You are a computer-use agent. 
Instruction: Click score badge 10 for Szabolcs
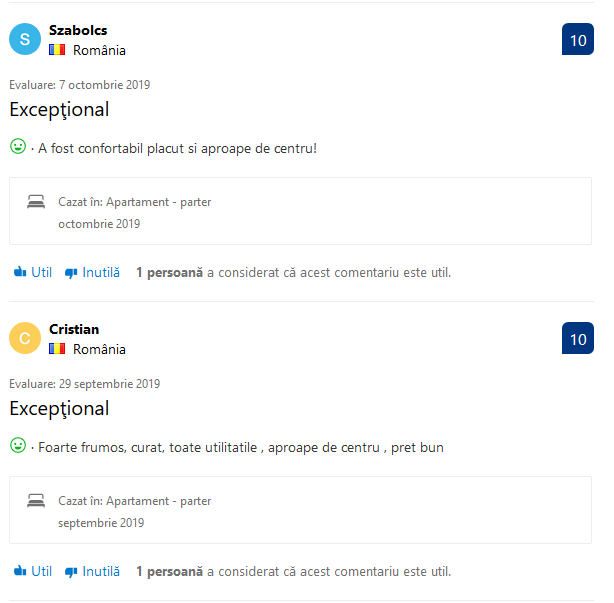tap(578, 39)
